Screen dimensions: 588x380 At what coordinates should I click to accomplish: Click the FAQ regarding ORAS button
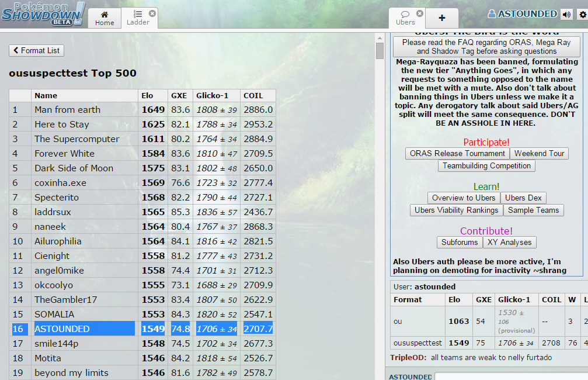(x=486, y=47)
